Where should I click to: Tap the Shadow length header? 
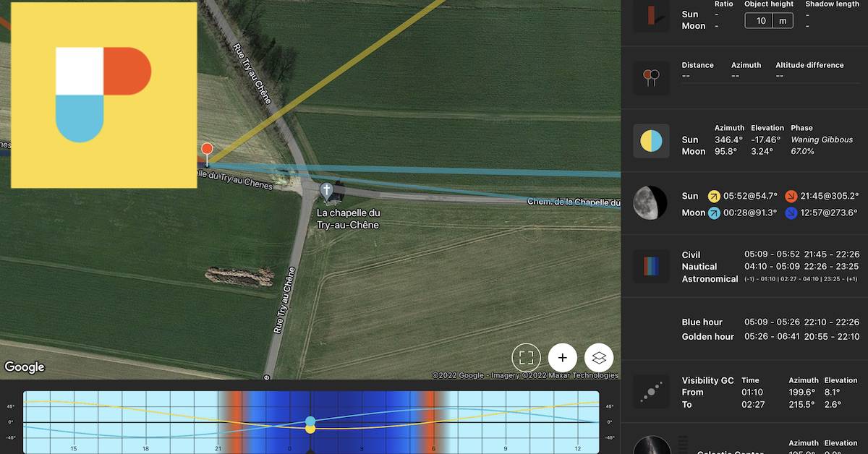832,4
